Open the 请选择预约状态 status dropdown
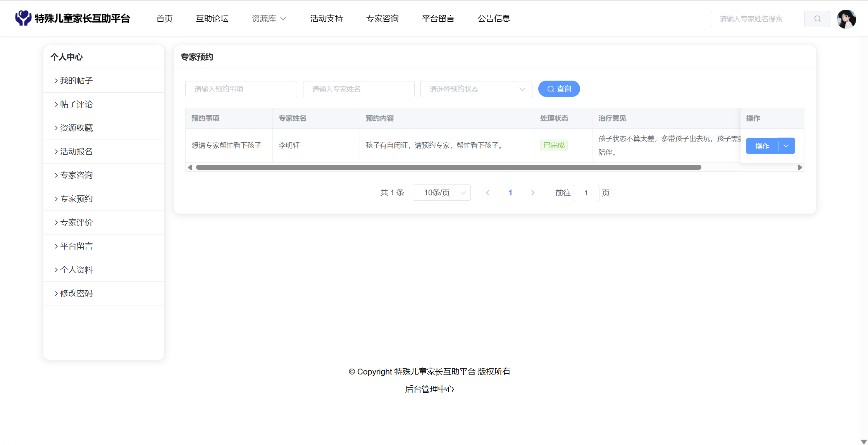 point(476,89)
